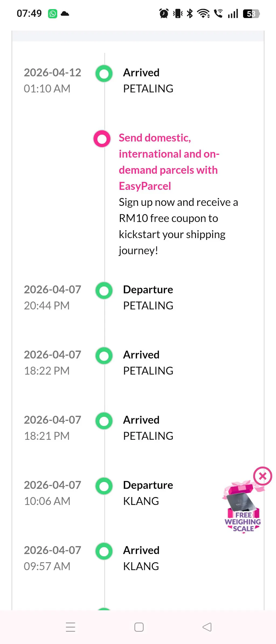Screen dimensions: 276x644
Task: Tap the WhatsApp notification icon in status bar
Action: click(53, 13)
